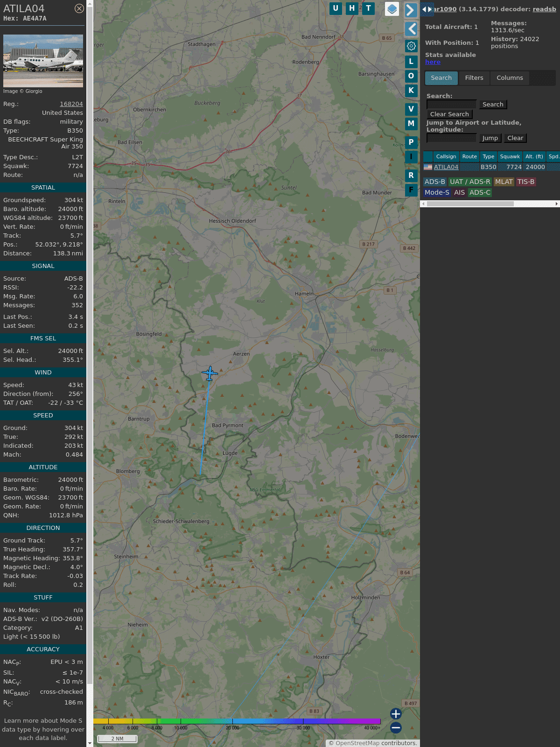Sort table by Route column

pyautogui.click(x=469, y=156)
